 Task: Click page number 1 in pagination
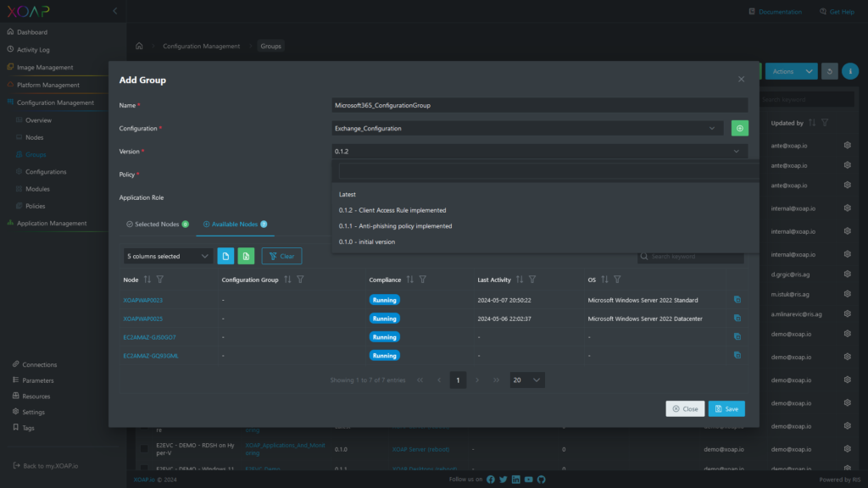click(x=458, y=380)
